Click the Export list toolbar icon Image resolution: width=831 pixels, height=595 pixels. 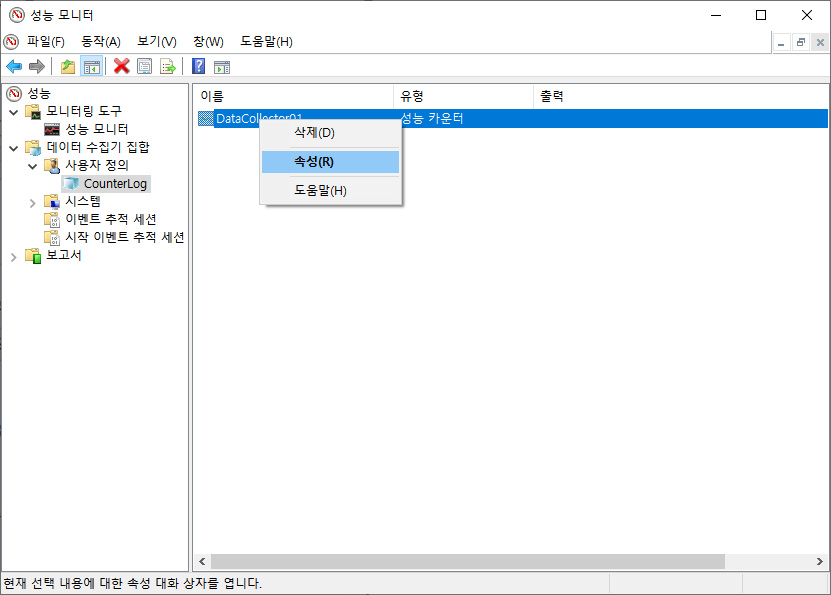[x=167, y=67]
